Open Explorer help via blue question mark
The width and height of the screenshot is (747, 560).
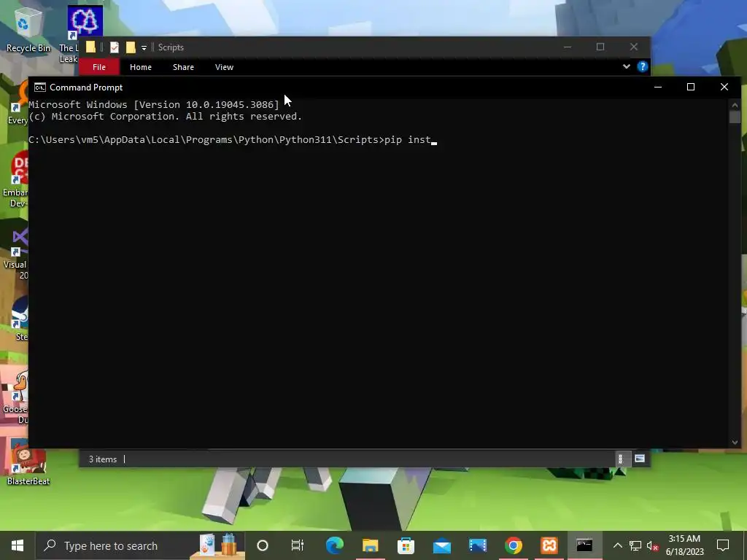[642, 66]
